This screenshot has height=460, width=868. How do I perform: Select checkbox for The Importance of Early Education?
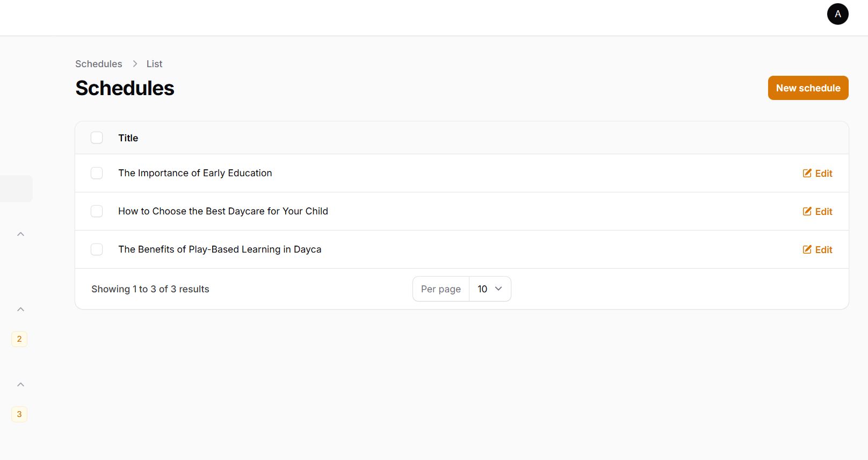coord(97,173)
